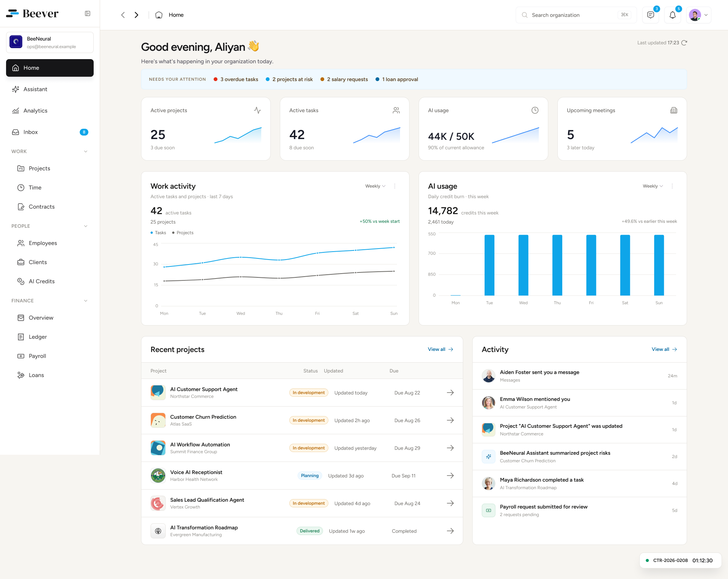728x579 pixels.
Task: Open Aiden Foster sent you a message
Action: [579, 376]
